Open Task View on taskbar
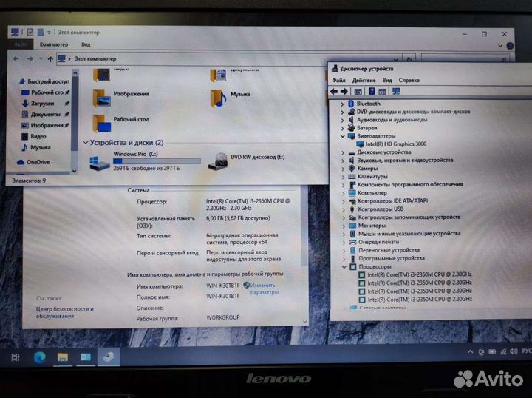Screen dimensions: 532x398 [x=16, y=357]
